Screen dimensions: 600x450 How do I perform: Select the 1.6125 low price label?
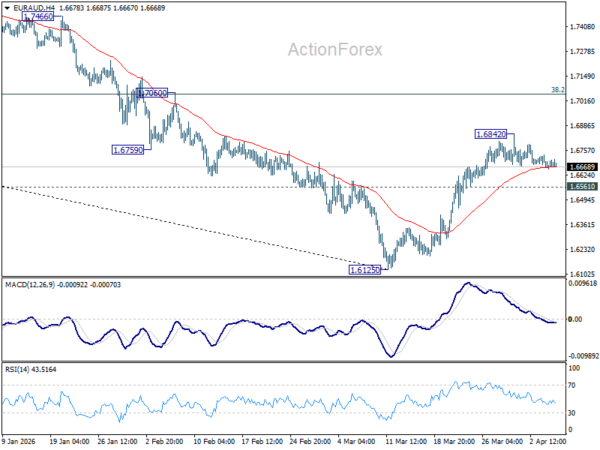364,270
